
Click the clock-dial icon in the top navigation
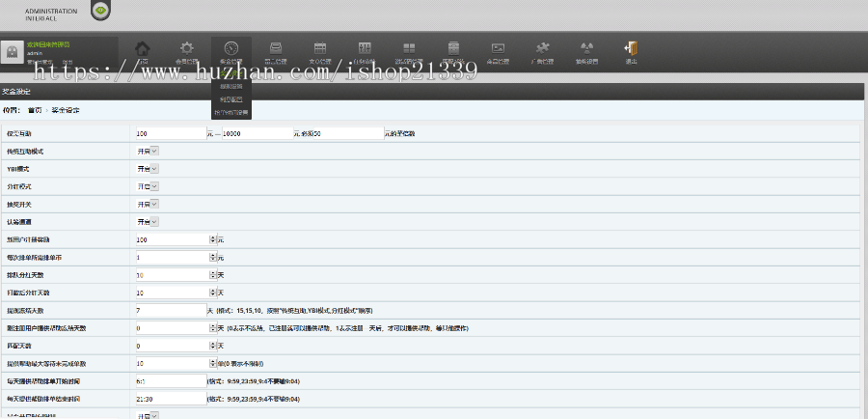click(x=231, y=48)
